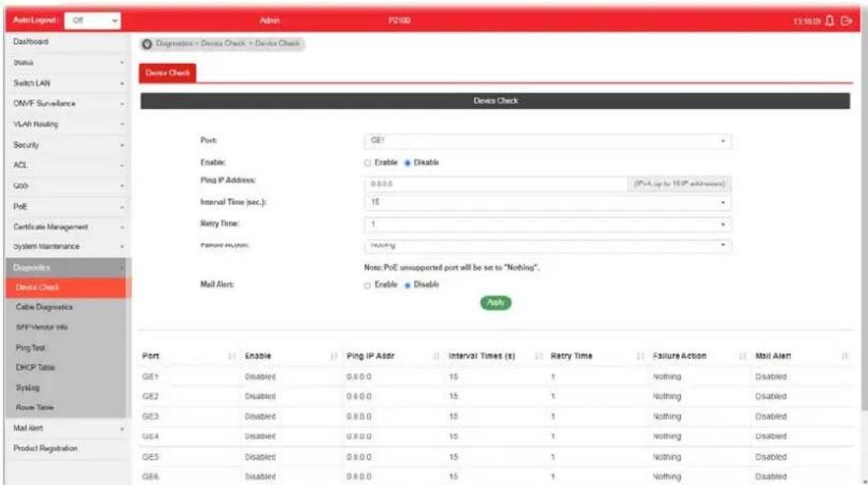The image size is (868, 485).
Task: Open the Auto Logout dropdown
Action: (93, 20)
